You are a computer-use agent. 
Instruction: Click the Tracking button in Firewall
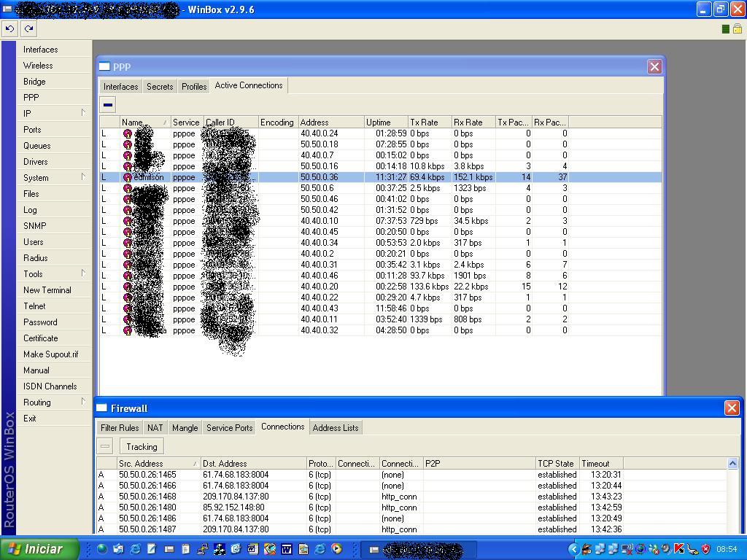coord(142,447)
